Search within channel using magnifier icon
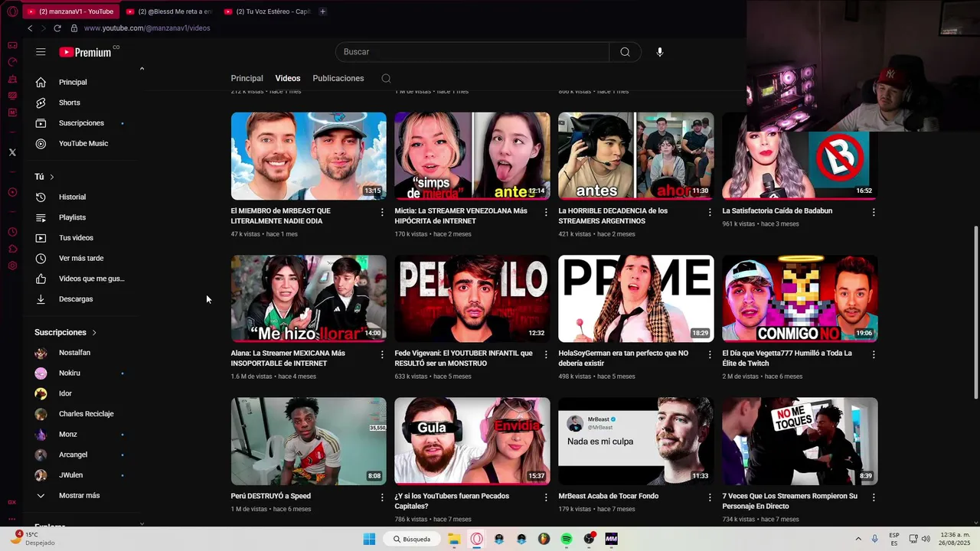 click(x=386, y=78)
